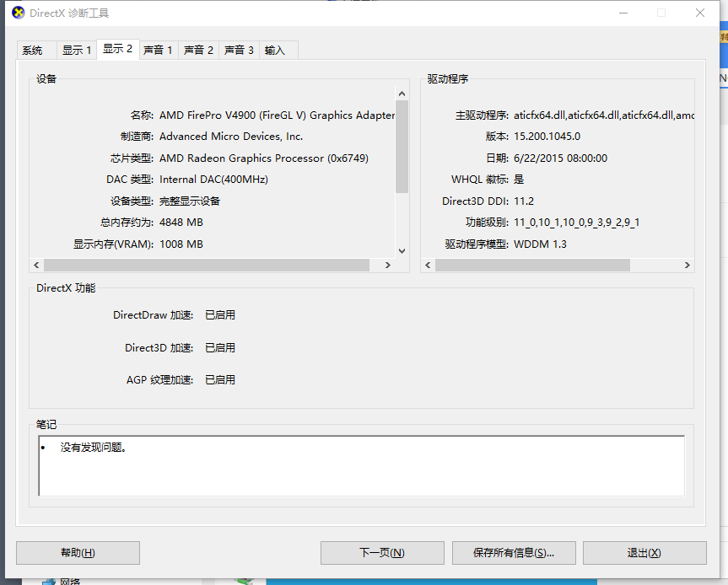Switch to the 声音 2 tab

[x=199, y=50]
